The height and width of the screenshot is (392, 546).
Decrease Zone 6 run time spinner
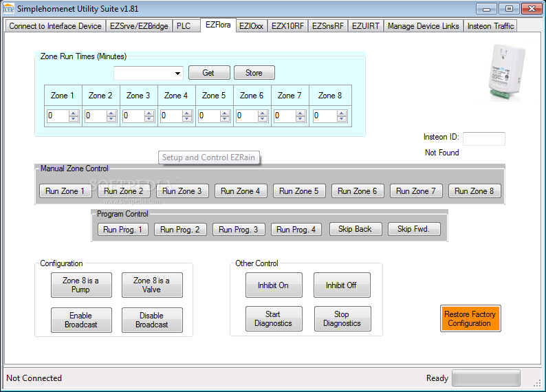click(x=263, y=119)
